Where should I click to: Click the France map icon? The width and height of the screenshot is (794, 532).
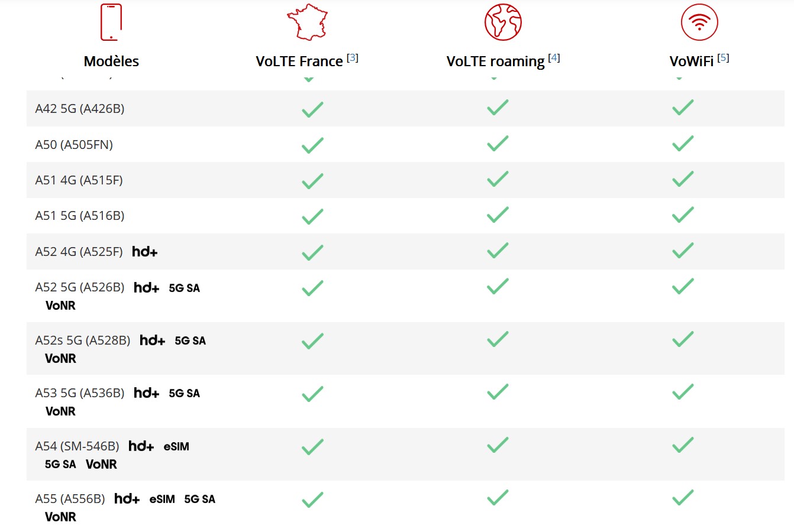pos(307,22)
